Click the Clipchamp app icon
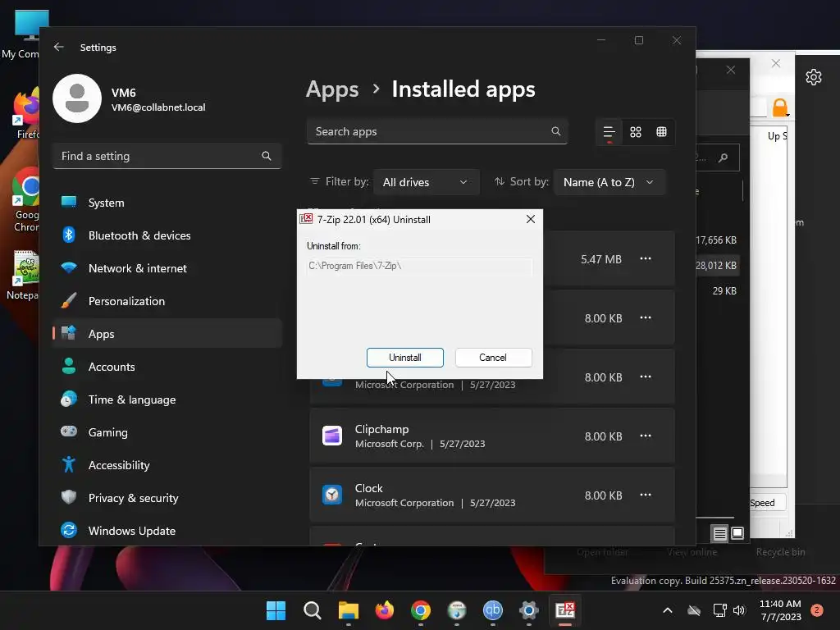 (x=332, y=436)
